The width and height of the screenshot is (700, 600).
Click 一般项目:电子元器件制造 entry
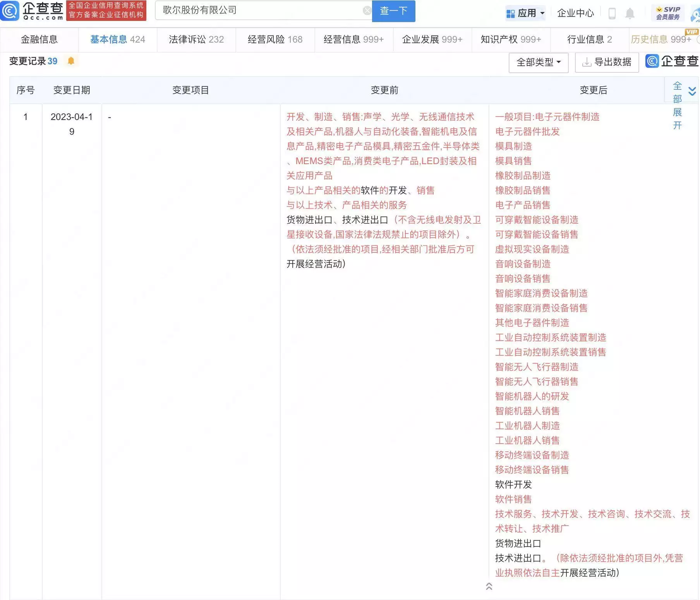tap(547, 117)
